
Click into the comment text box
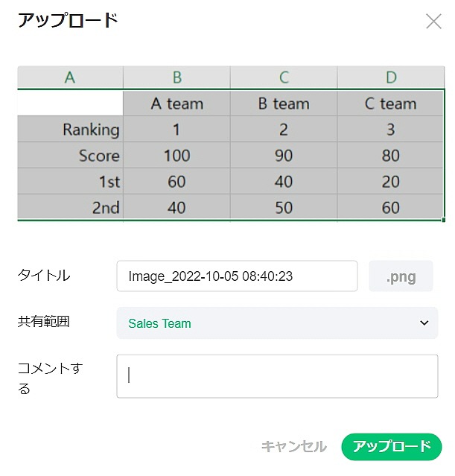click(277, 376)
